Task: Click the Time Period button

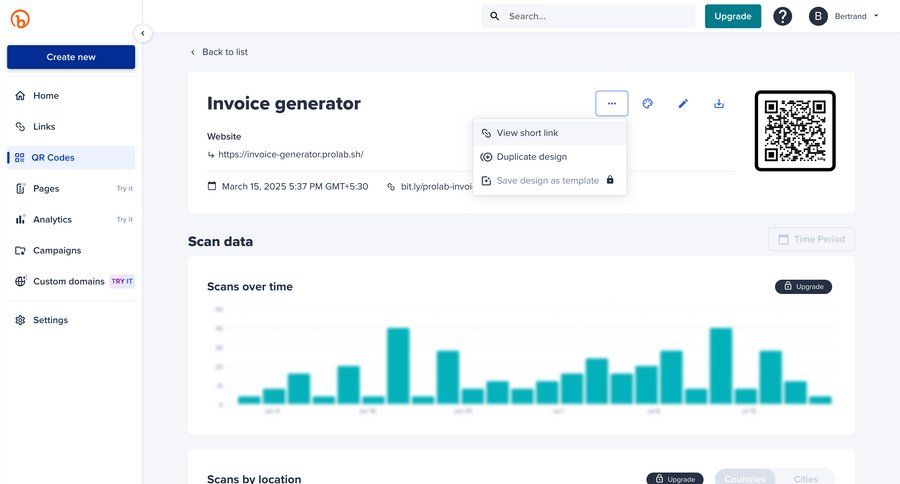Action: pyautogui.click(x=811, y=239)
